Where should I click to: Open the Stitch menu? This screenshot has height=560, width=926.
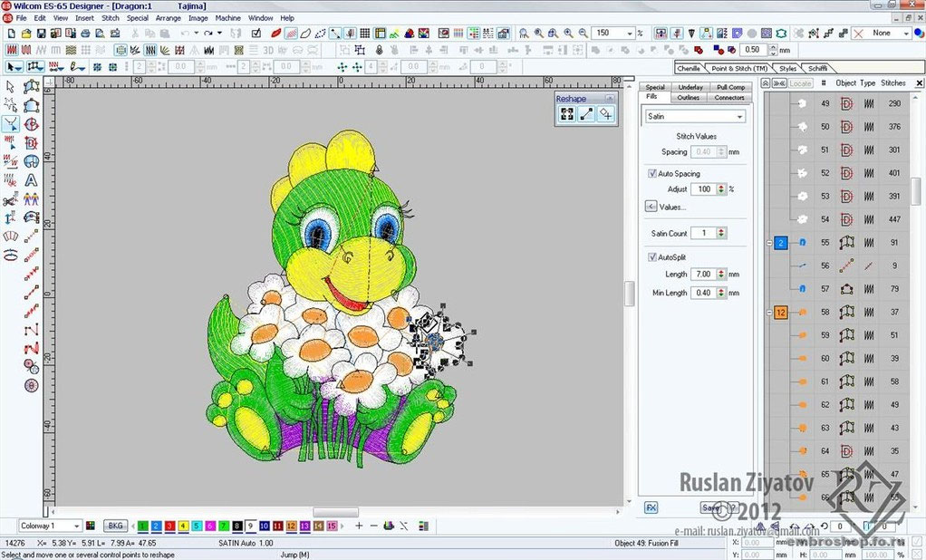pyautogui.click(x=110, y=18)
